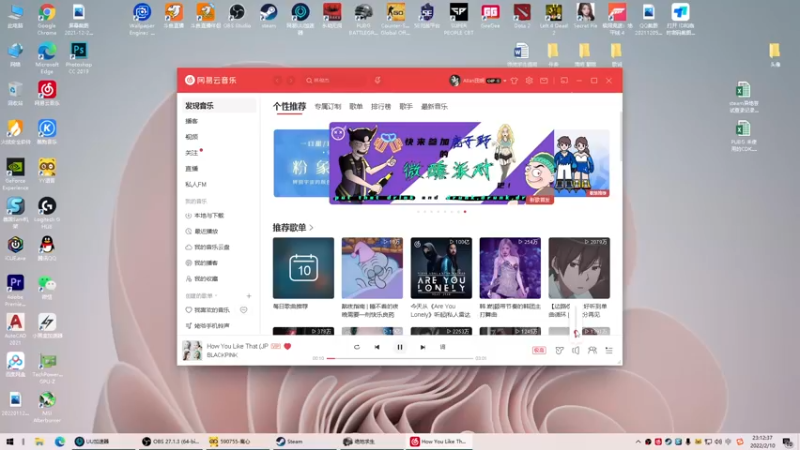Seek within the song progress bar
Screen dimensions: 800x450
(x=399, y=358)
